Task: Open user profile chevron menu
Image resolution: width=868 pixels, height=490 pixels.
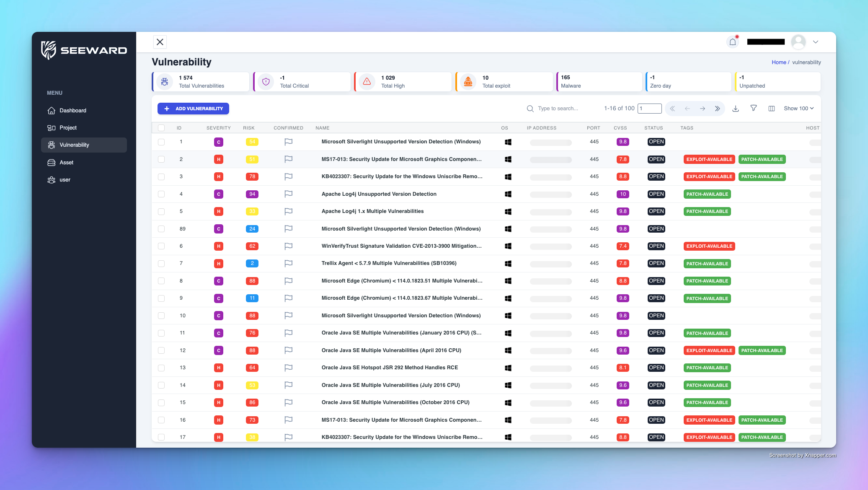Action: coord(815,42)
